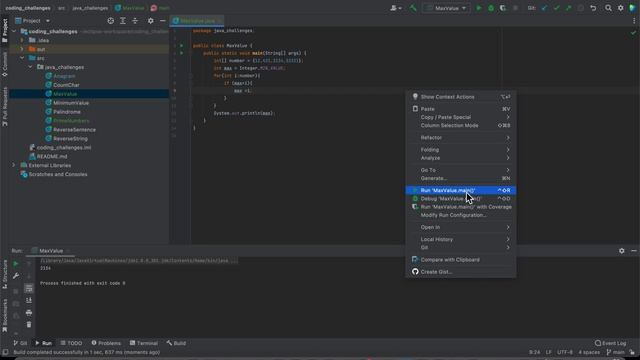Collapse the src folder

pos(22,58)
